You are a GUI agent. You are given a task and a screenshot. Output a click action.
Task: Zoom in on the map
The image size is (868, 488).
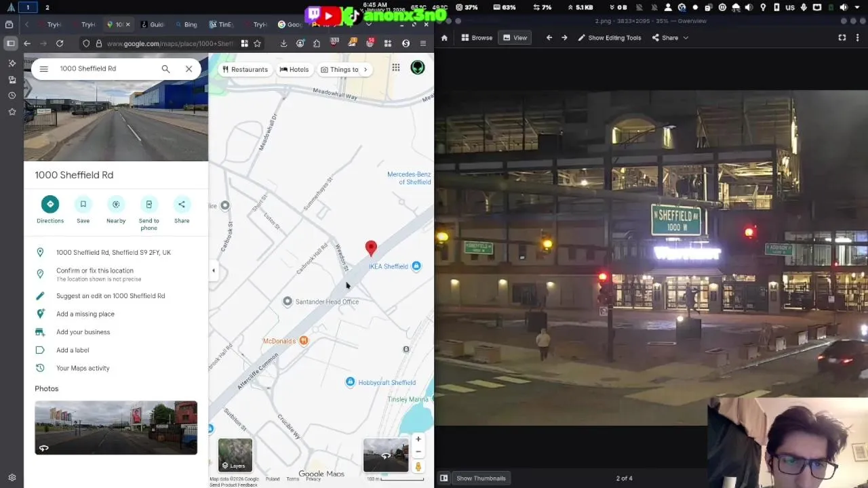418,439
